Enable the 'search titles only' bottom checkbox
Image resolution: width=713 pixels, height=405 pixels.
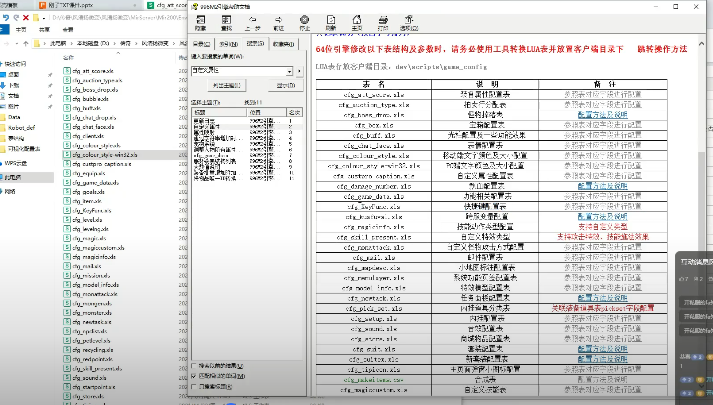(194, 385)
